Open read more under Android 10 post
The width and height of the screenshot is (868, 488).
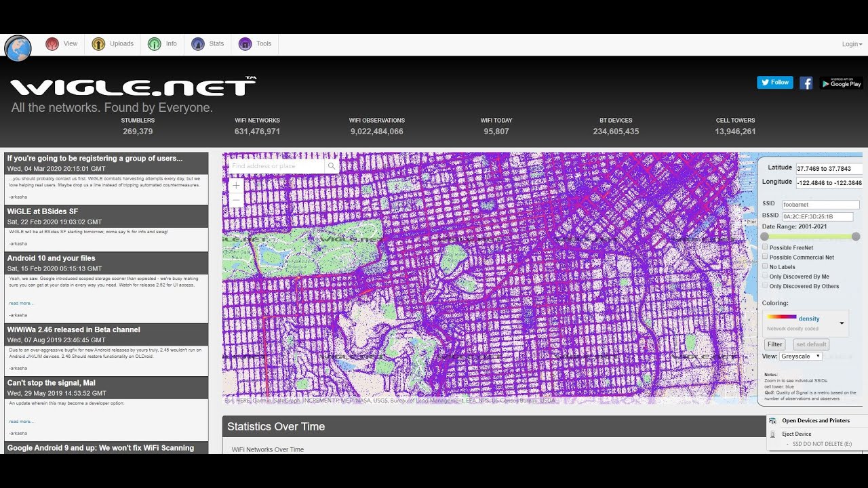click(x=21, y=303)
